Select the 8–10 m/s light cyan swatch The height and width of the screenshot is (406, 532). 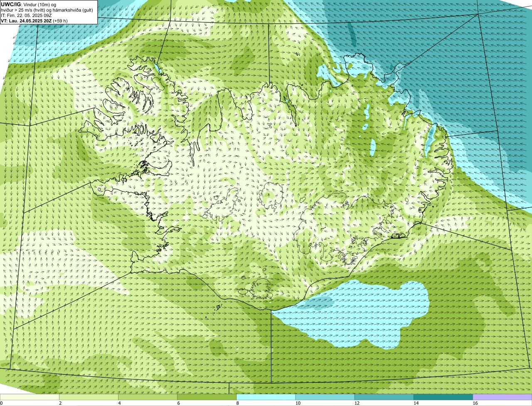coord(266,397)
